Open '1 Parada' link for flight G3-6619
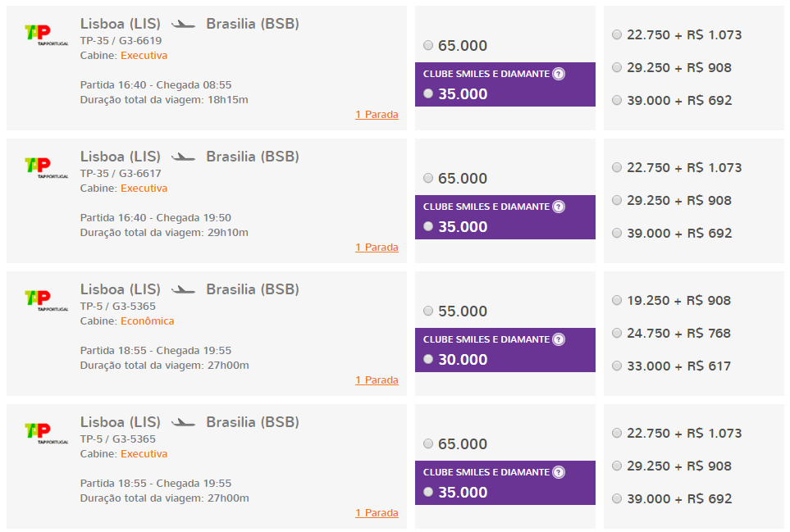This screenshot has height=532, width=790. tap(377, 115)
